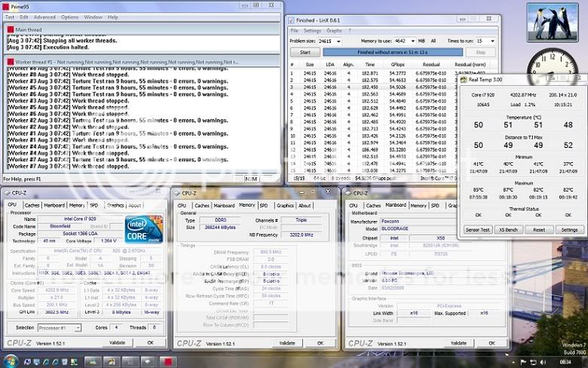Select row 12 in LinX results table
The image size is (588, 368).
click(x=373, y=149)
